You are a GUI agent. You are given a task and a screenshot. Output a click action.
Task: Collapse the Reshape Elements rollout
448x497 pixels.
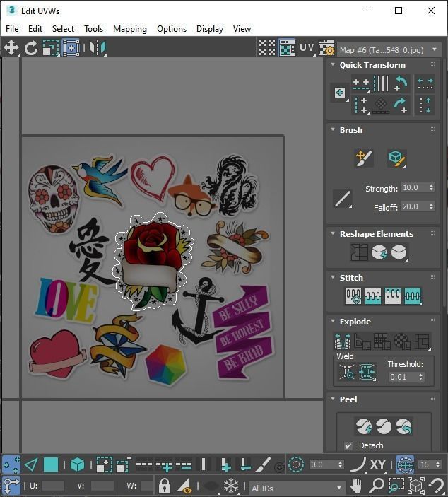tap(333, 233)
